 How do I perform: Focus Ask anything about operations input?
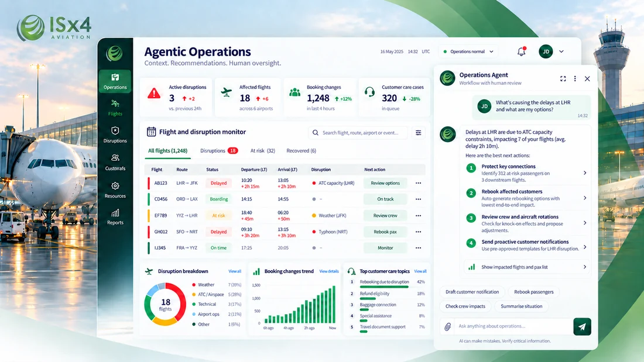(x=514, y=326)
